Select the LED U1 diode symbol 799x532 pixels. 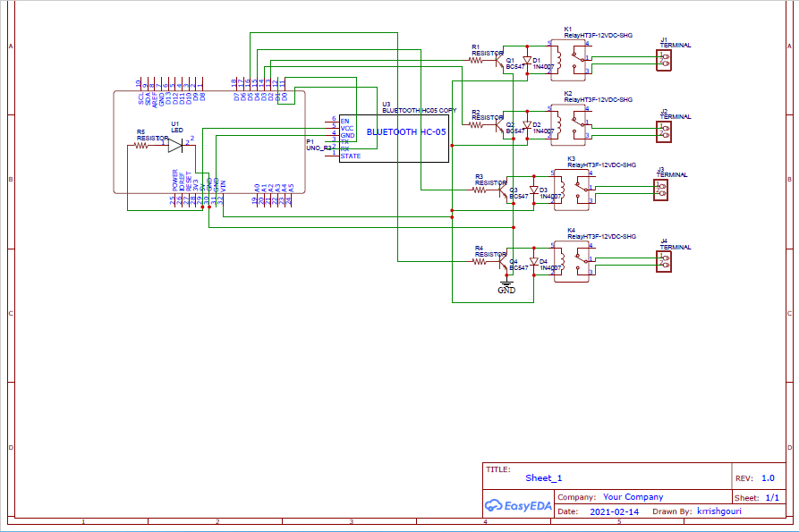click(x=174, y=146)
